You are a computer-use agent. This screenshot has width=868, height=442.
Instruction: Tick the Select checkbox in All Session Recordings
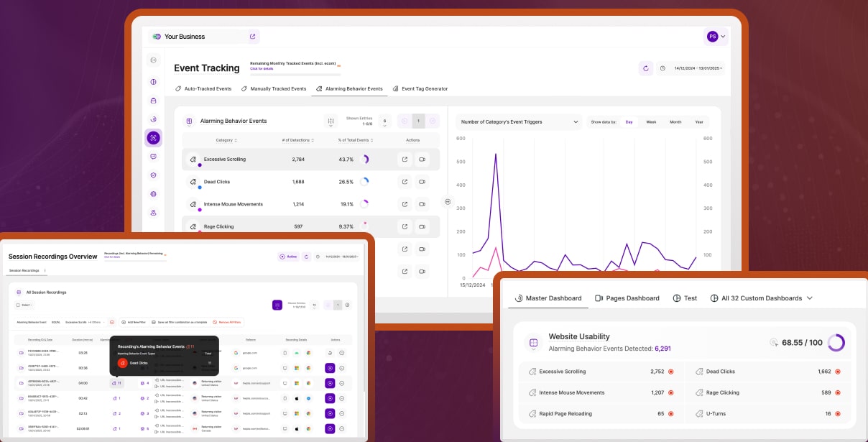point(19,305)
